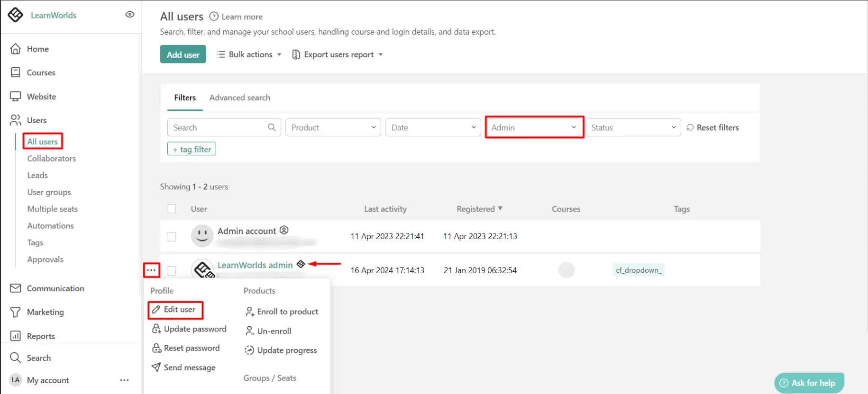Open the Admin role filter dropdown
This screenshot has width=868, height=394.
(534, 127)
